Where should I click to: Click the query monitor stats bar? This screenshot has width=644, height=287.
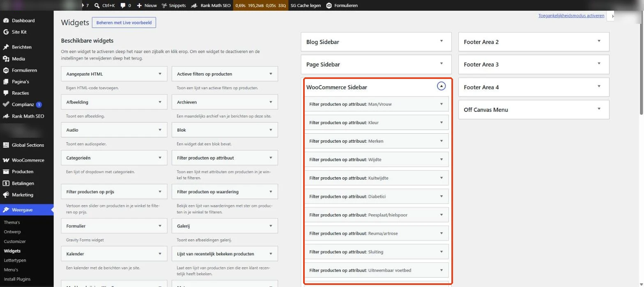pyautogui.click(x=260, y=5)
